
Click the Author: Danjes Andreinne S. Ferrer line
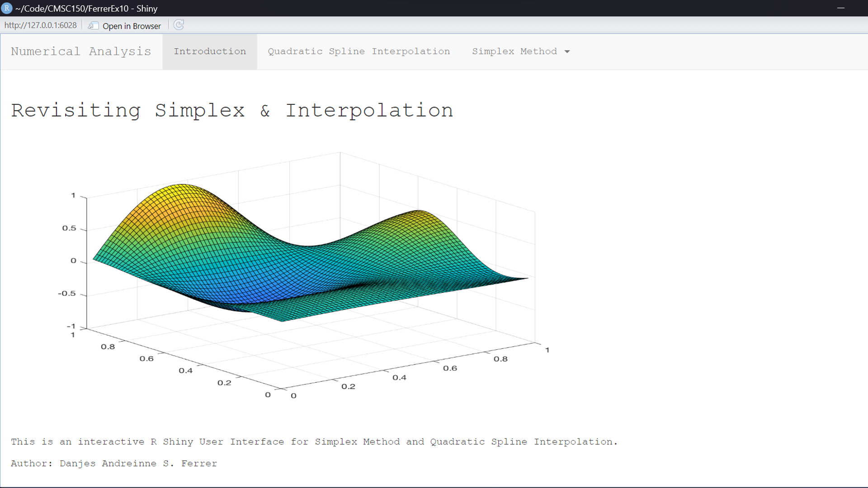tap(114, 464)
